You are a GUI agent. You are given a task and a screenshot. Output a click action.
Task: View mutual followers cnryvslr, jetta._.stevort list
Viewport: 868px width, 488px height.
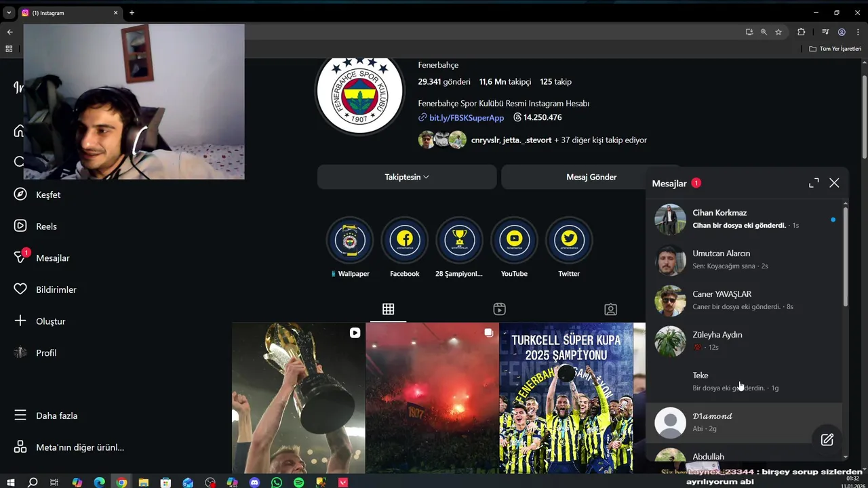[532, 140]
